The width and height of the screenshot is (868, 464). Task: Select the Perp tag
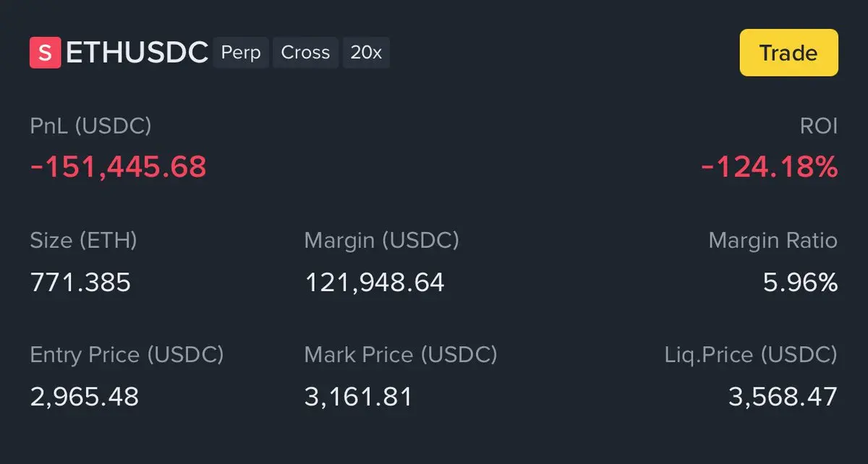[x=241, y=53]
